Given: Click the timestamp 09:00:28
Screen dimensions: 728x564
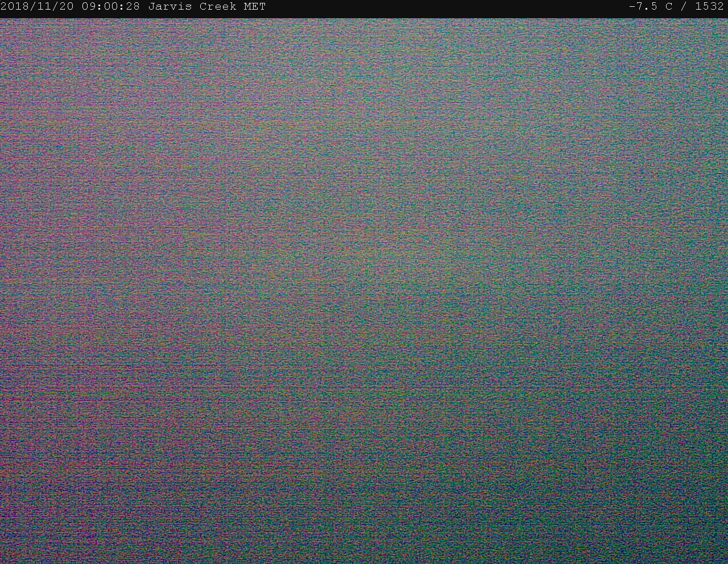Looking at the screenshot, I should (111, 7).
